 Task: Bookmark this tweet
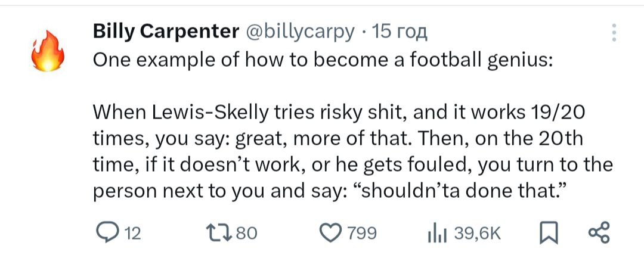pos(547,232)
